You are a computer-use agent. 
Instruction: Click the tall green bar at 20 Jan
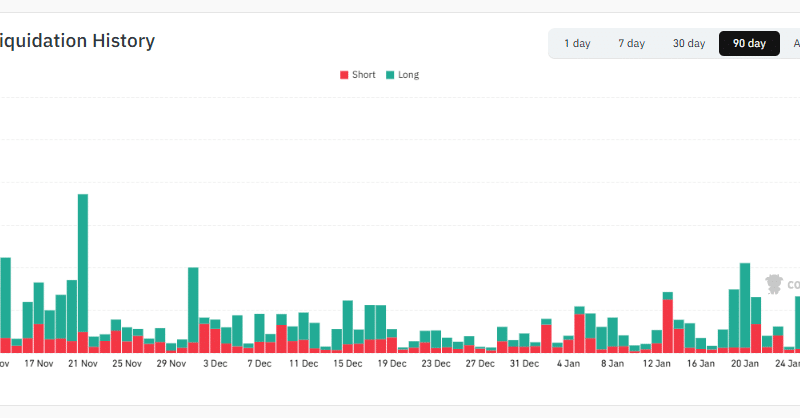click(x=744, y=300)
